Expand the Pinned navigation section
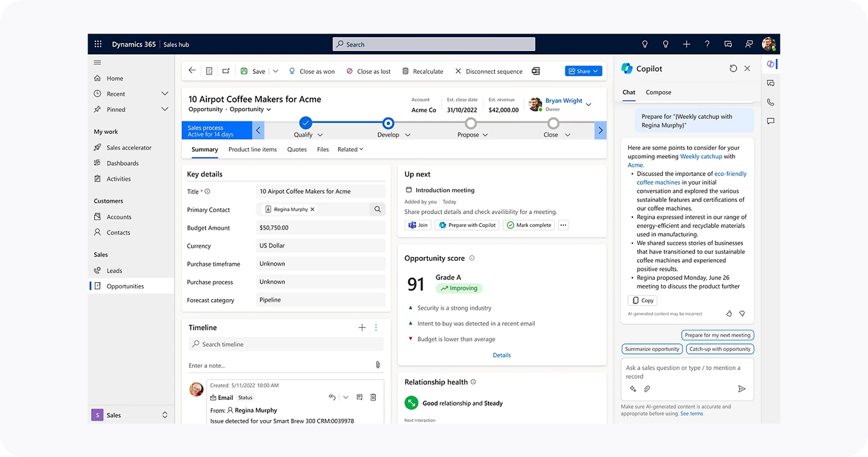868x457 pixels. [x=165, y=109]
